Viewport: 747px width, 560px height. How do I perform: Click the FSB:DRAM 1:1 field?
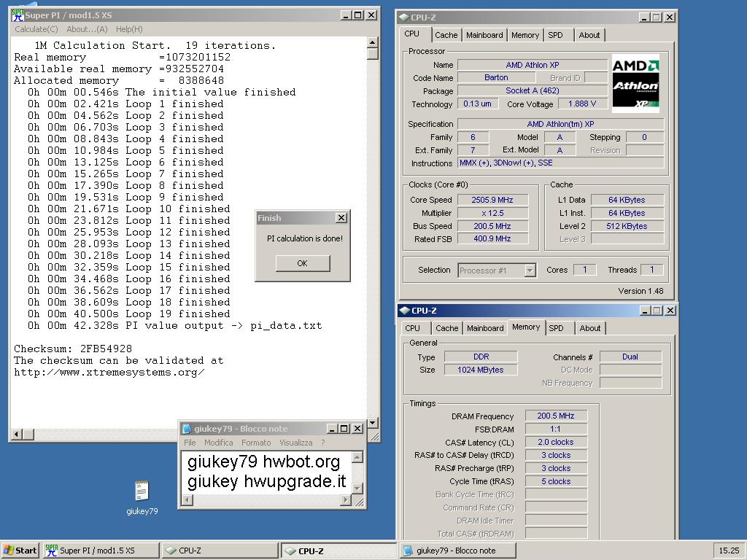tap(556, 429)
